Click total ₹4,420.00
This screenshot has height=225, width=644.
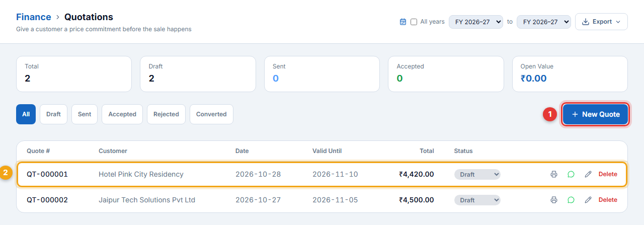point(416,174)
